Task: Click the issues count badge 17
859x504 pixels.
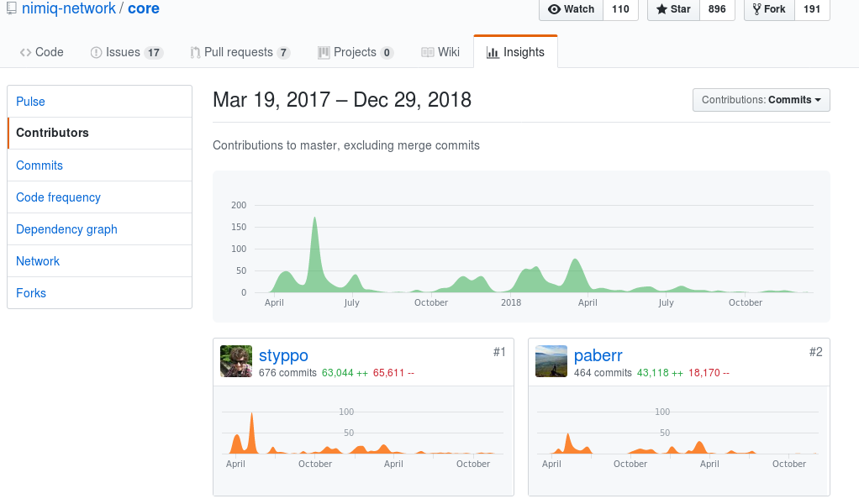Action: 153,53
